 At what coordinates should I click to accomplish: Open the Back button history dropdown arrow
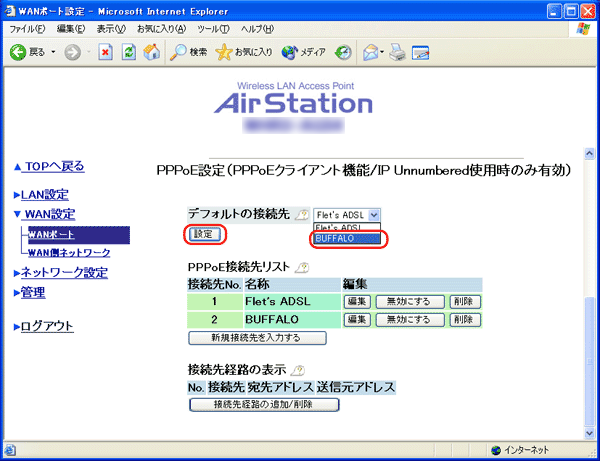53,52
